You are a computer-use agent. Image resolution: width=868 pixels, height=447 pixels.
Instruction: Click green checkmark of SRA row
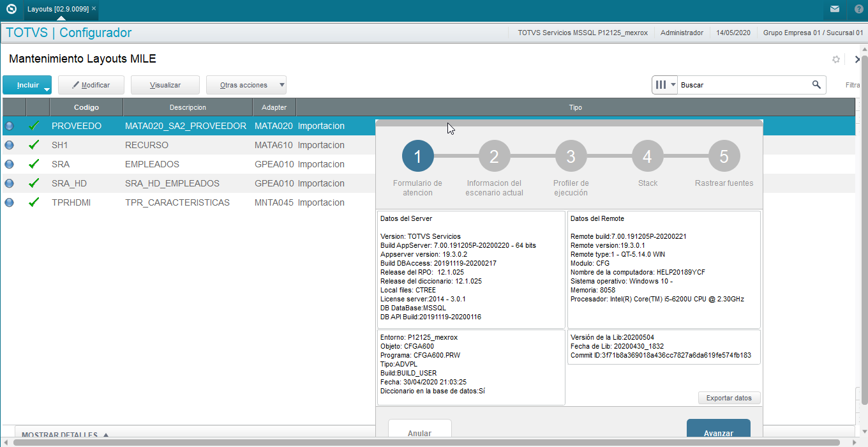(34, 164)
